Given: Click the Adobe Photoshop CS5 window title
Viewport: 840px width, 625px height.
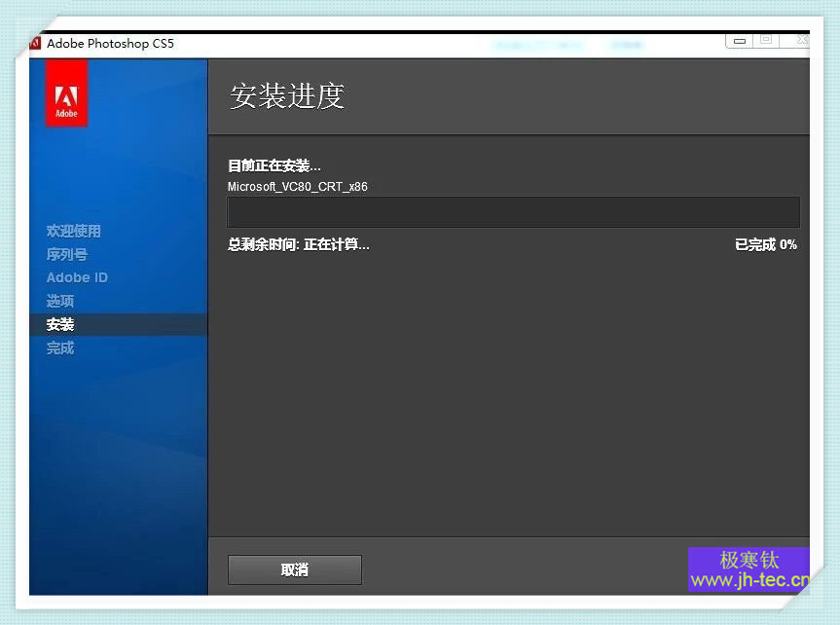Looking at the screenshot, I should point(110,44).
